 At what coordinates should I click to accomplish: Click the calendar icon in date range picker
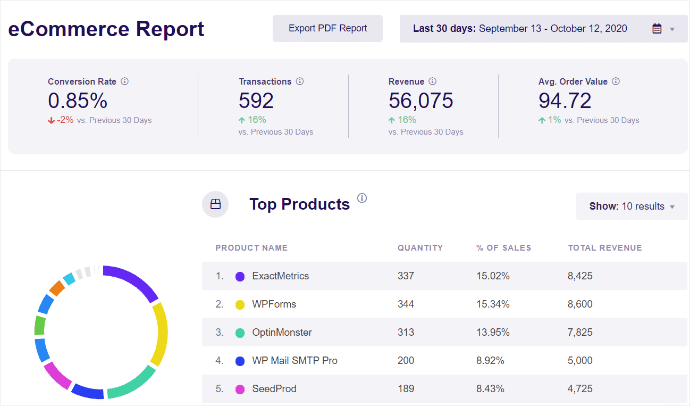pyautogui.click(x=657, y=29)
